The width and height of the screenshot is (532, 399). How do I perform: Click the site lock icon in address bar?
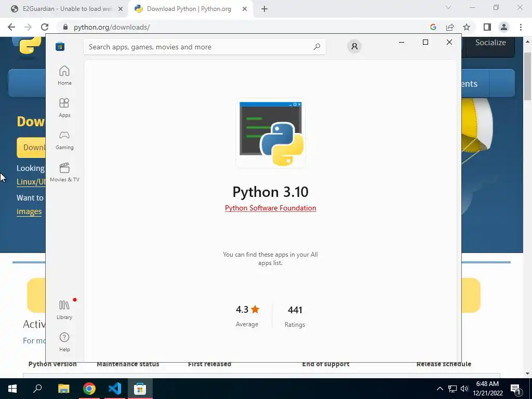(65, 27)
